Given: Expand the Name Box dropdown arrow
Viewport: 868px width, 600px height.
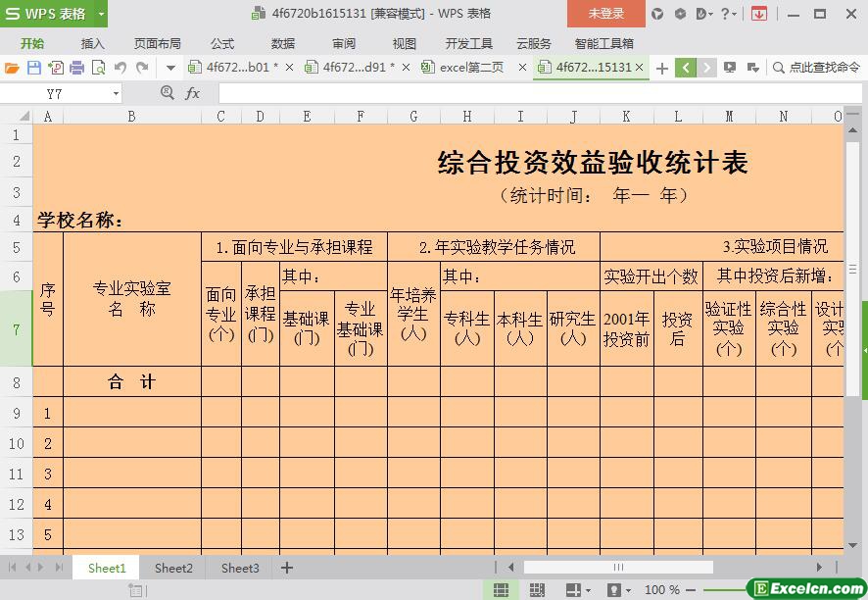Looking at the screenshot, I should [x=116, y=93].
